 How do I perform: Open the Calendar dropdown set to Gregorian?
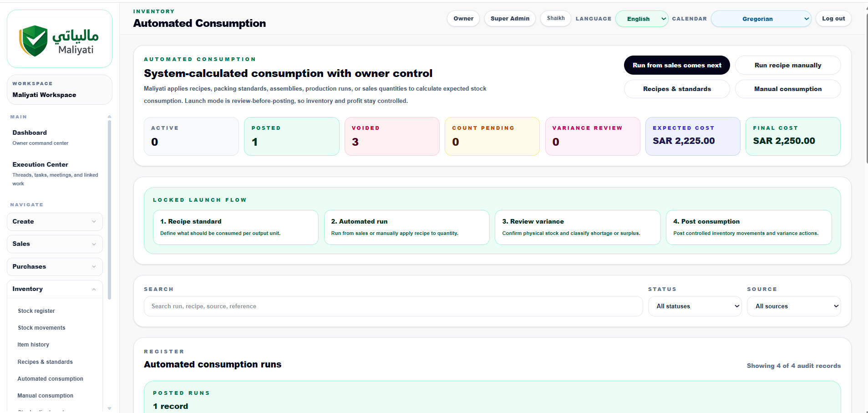point(761,19)
